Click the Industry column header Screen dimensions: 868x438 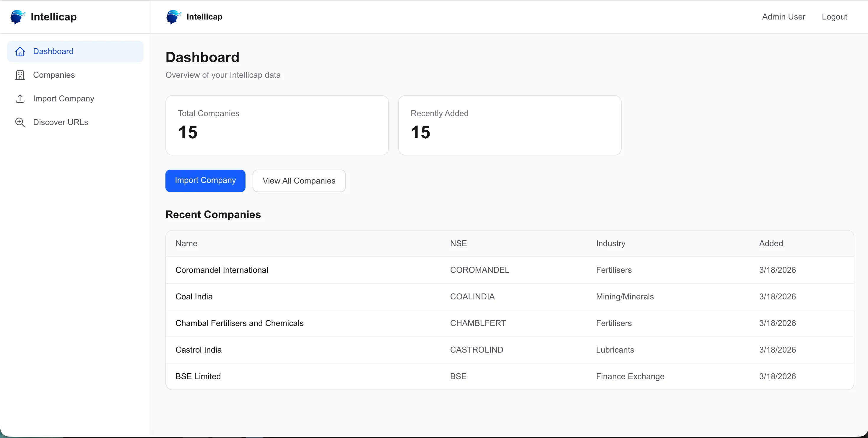611,244
